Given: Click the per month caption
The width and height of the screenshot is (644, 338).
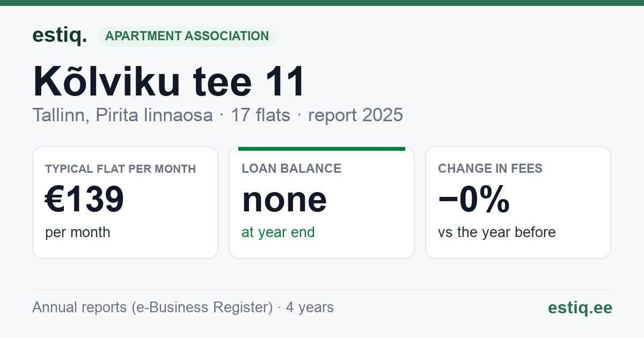Looking at the screenshot, I should coord(78,232).
